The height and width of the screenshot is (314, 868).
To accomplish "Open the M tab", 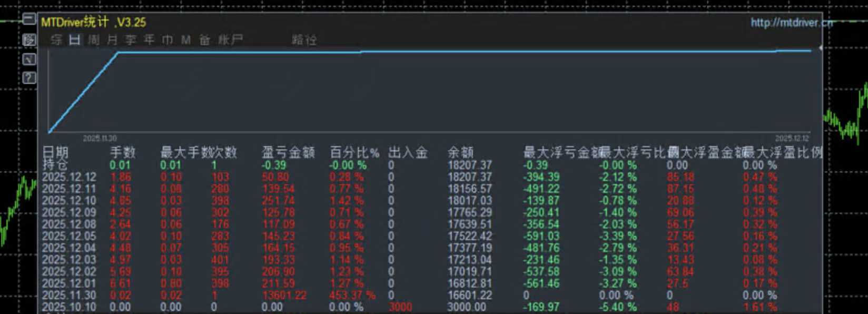I will pos(186,40).
